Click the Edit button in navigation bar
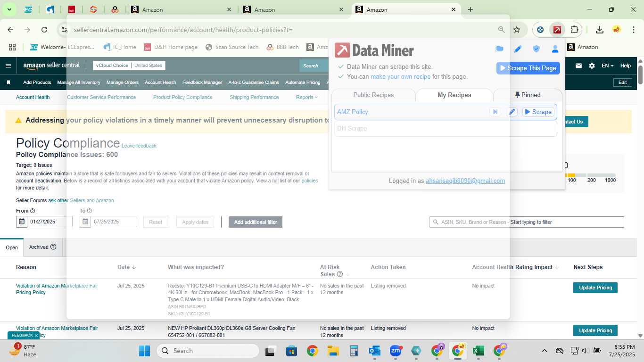The height and width of the screenshot is (362, 644). (x=622, y=82)
